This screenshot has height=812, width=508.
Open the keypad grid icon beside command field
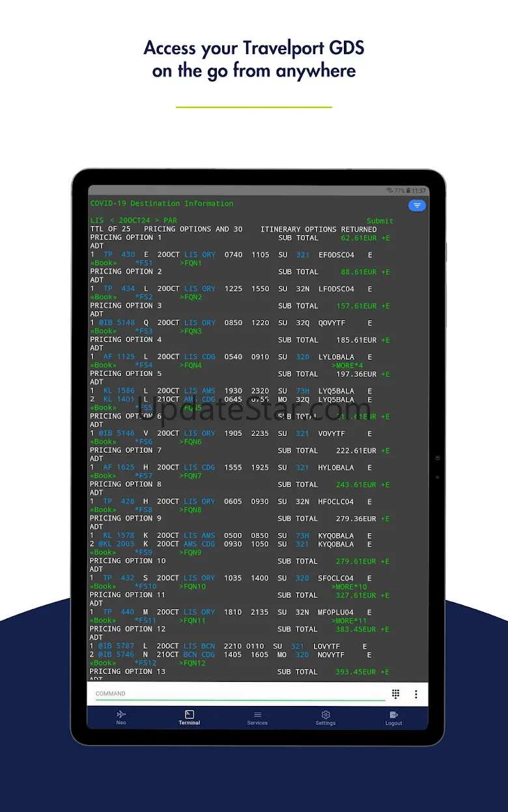(395, 694)
